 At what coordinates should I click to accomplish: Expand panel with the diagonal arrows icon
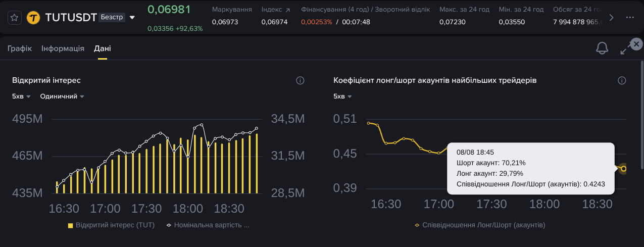pos(624,50)
